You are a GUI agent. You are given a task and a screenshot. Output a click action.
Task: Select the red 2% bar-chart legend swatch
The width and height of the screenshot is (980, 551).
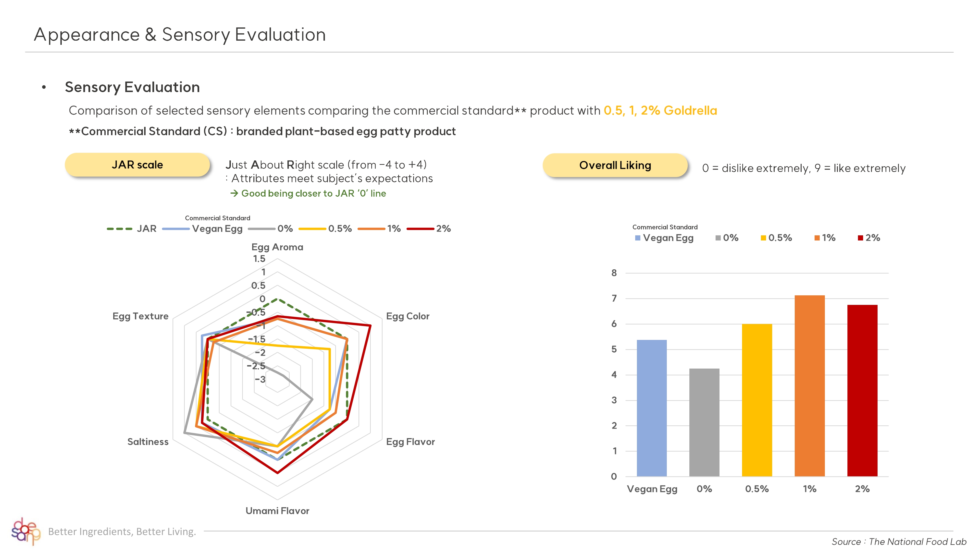[860, 238]
